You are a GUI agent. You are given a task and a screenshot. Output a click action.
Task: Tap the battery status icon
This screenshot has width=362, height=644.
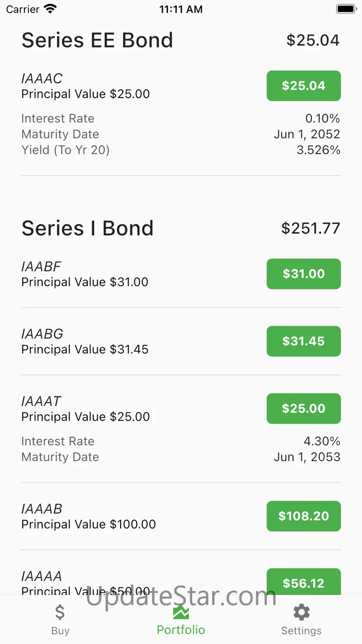pyautogui.click(x=345, y=9)
